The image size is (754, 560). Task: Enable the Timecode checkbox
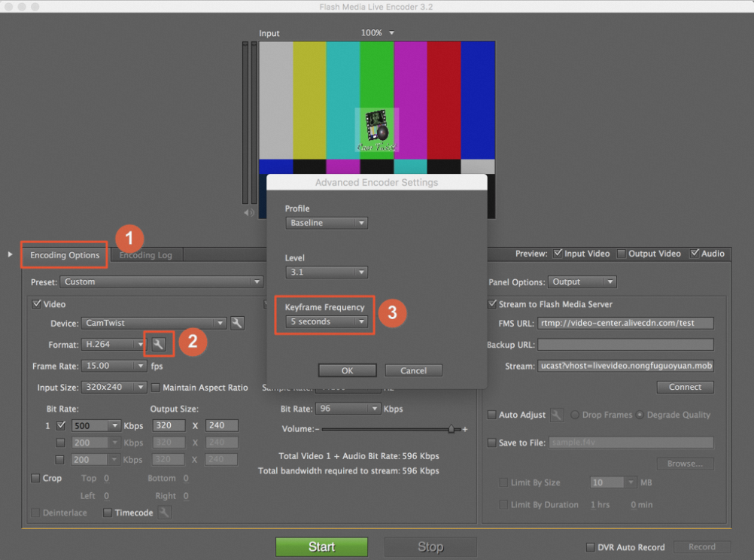coord(108,513)
